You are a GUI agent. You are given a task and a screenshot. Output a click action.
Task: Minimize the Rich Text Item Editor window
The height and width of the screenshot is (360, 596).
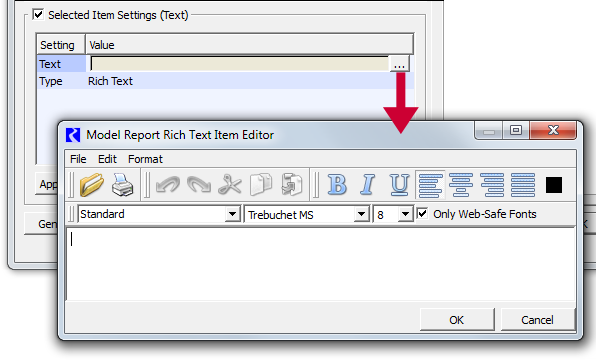(x=489, y=130)
